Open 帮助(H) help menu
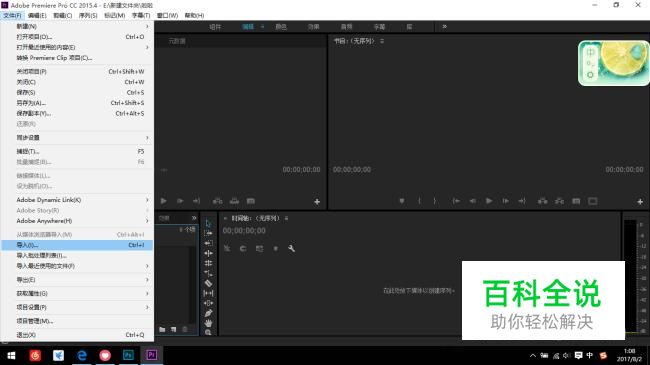Image resolution: width=650 pixels, height=365 pixels. [194, 15]
